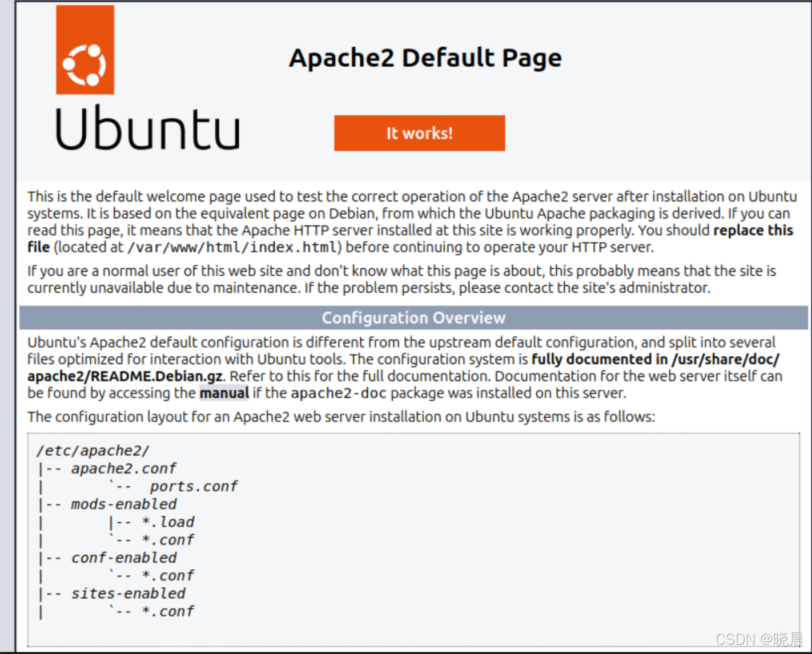Screen dimensions: 812x654
Task: Click the Configuration Overview section header
Action: 414,318
